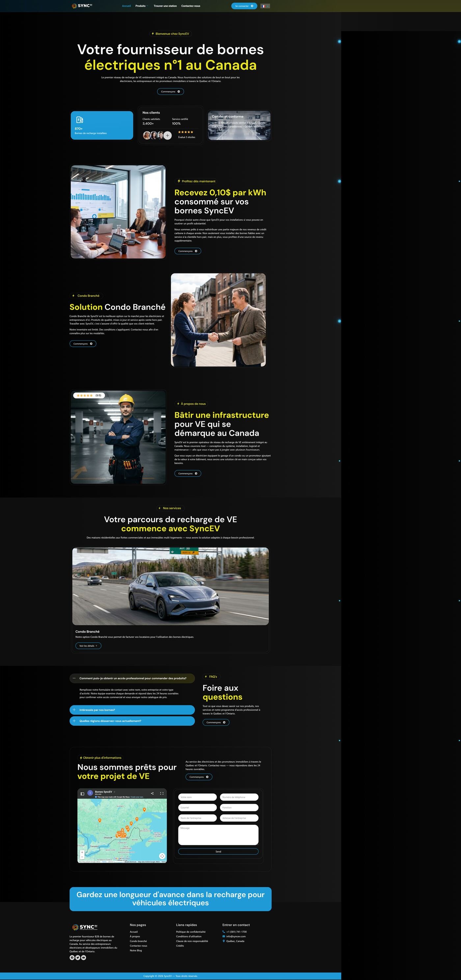Click Commençons in the Condo Branché section

(83, 344)
